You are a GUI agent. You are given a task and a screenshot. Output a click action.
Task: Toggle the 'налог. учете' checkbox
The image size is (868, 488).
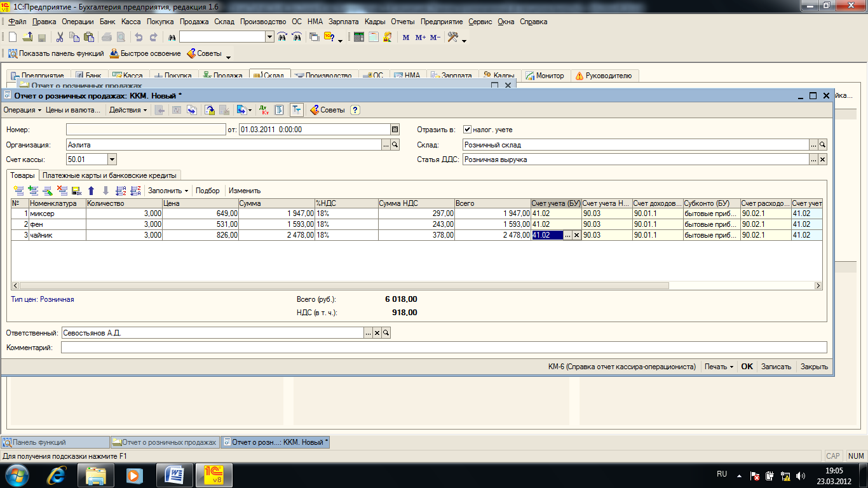pos(467,130)
